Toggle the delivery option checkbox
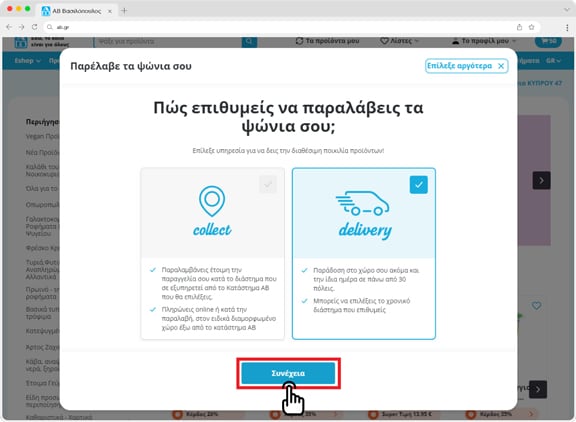Image resolution: width=576 pixels, height=422 pixels. [x=419, y=184]
